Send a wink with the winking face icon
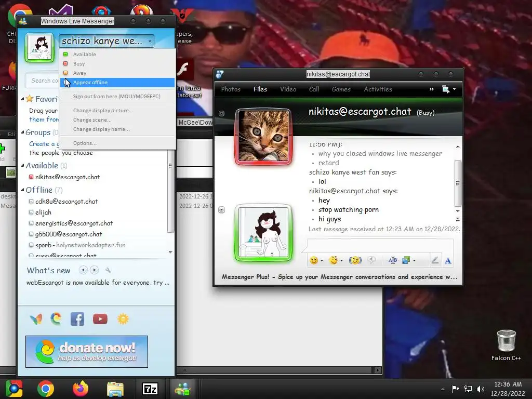This screenshot has height=399, width=532. pos(334,260)
